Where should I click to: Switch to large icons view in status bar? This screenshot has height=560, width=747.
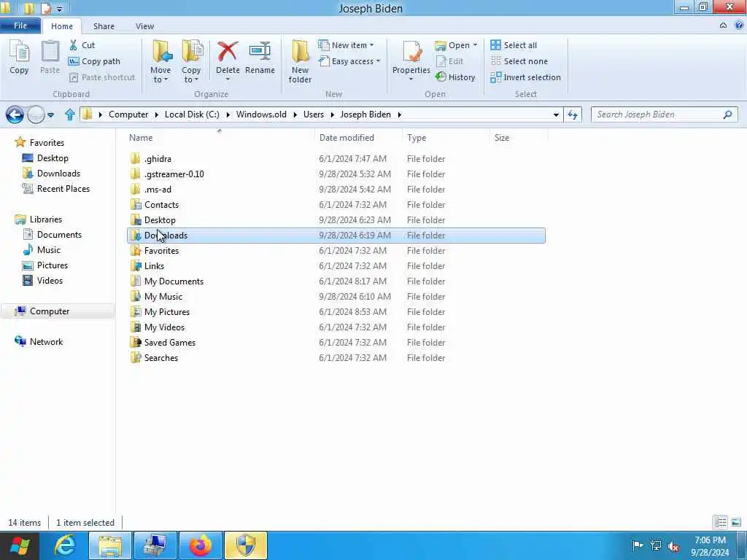pyautogui.click(x=736, y=522)
